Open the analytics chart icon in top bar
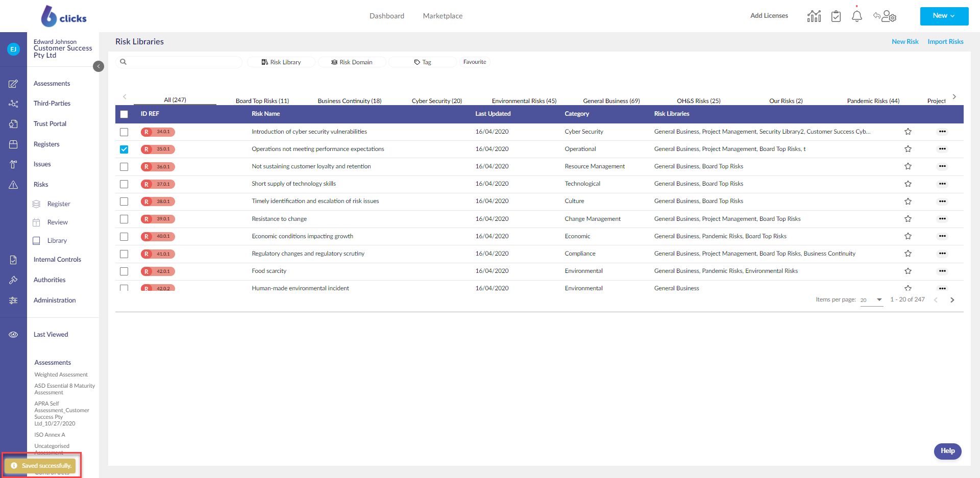Screen dimensions: 980x478 (814, 16)
